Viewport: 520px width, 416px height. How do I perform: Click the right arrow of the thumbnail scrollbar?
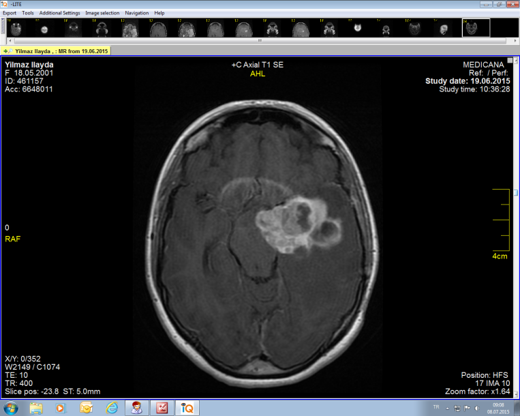(515, 41)
